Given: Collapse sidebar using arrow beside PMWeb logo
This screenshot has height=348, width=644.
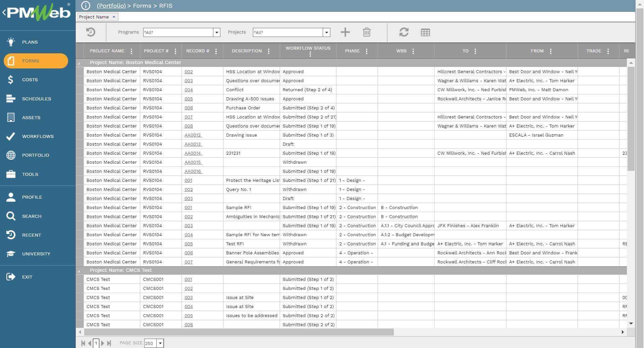Looking at the screenshot, I should [x=4, y=13].
